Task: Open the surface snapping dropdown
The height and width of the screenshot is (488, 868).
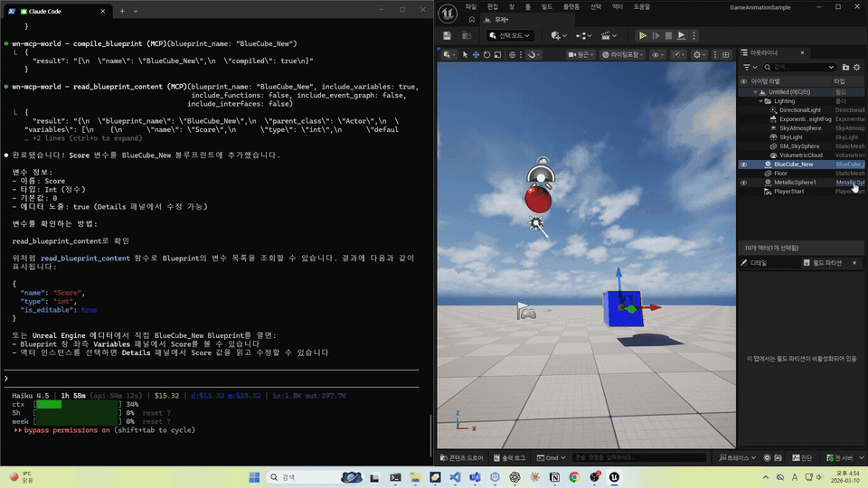Action: click(x=534, y=55)
